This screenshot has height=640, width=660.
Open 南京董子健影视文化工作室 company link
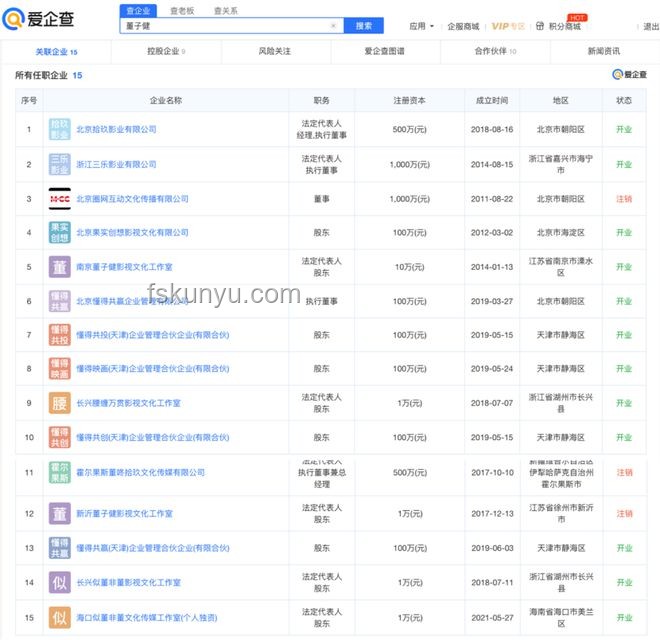pos(124,267)
